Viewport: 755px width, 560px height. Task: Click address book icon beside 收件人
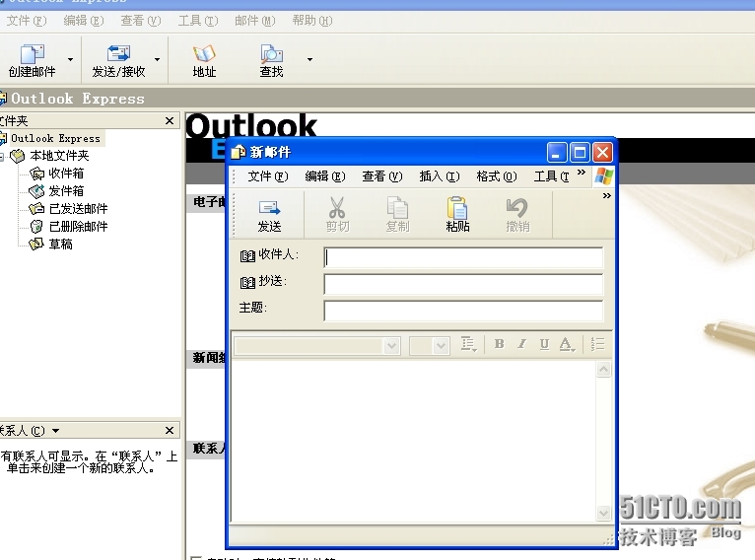pyautogui.click(x=247, y=255)
